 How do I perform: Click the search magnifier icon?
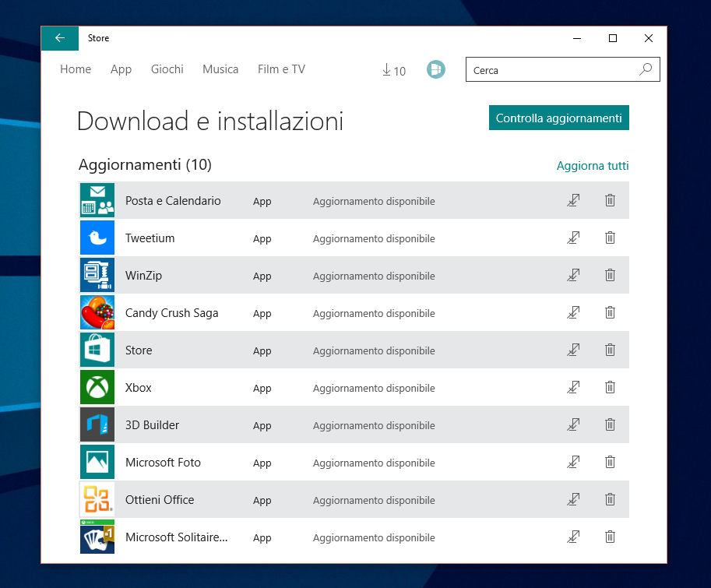(x=646, y=69)
